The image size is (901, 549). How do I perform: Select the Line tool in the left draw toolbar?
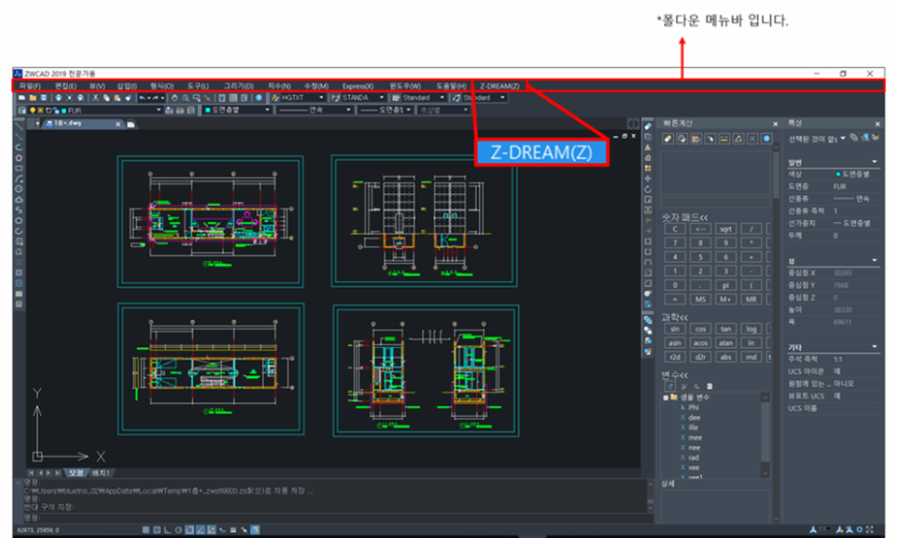(19, 126)
